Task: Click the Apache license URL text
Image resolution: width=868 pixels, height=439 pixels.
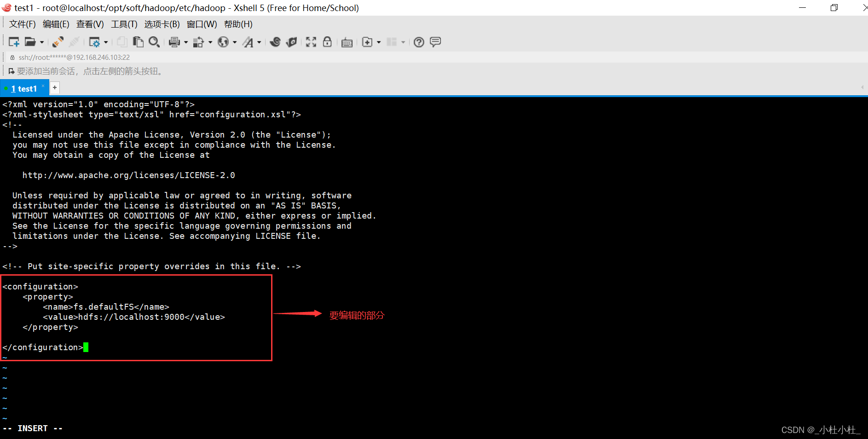Action: (x=129, y=175)
